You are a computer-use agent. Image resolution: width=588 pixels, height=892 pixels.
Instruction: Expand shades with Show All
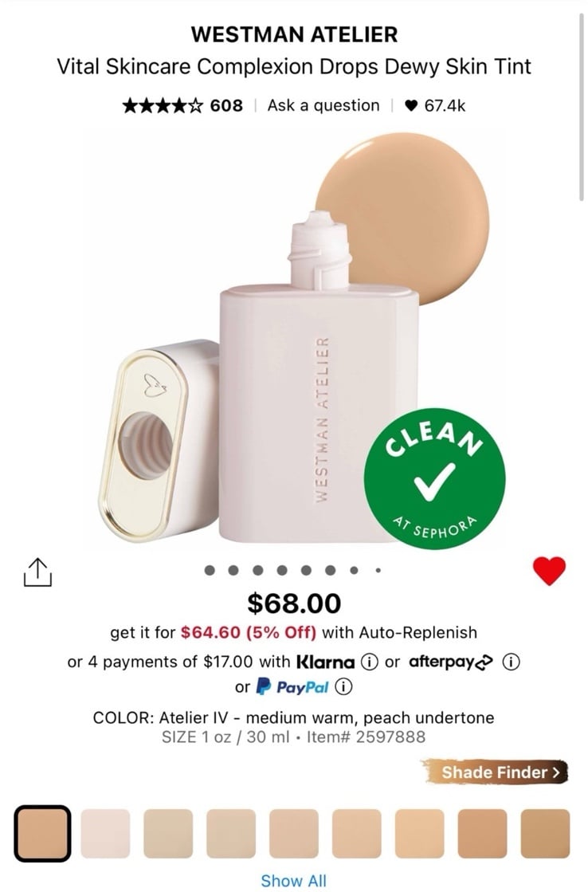tap(293, 881)
